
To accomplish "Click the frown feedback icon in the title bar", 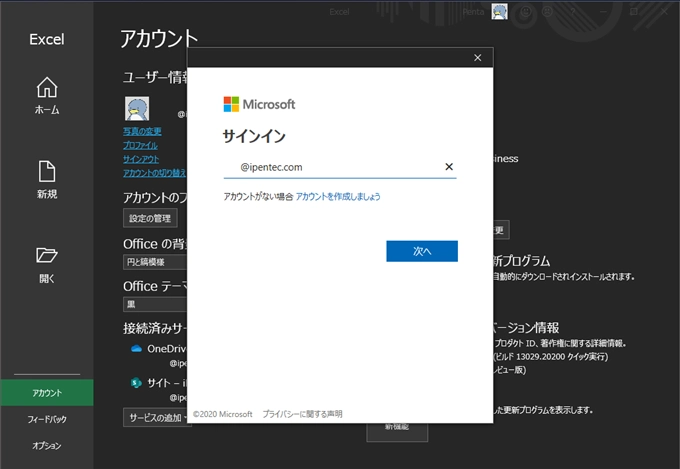I will 547,12.
